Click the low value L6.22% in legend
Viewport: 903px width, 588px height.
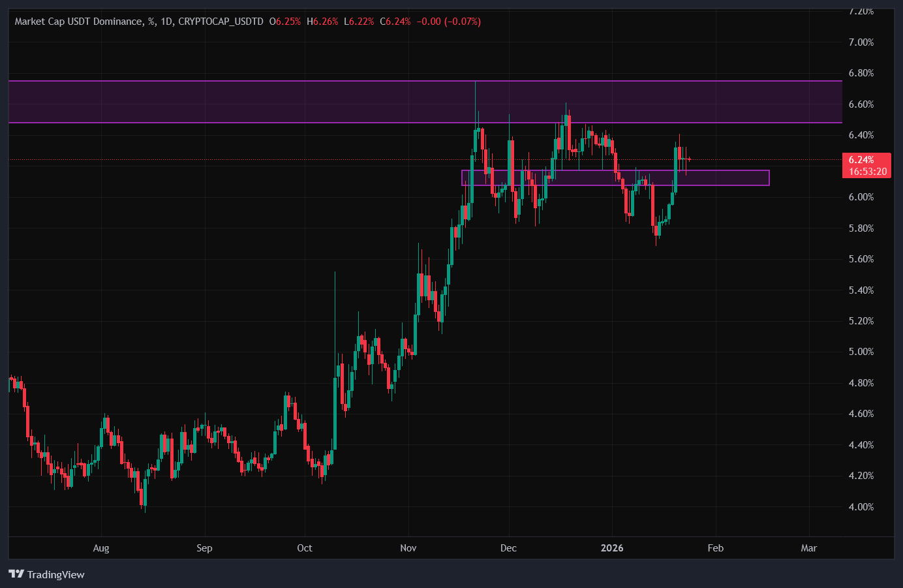click(358, 21)
